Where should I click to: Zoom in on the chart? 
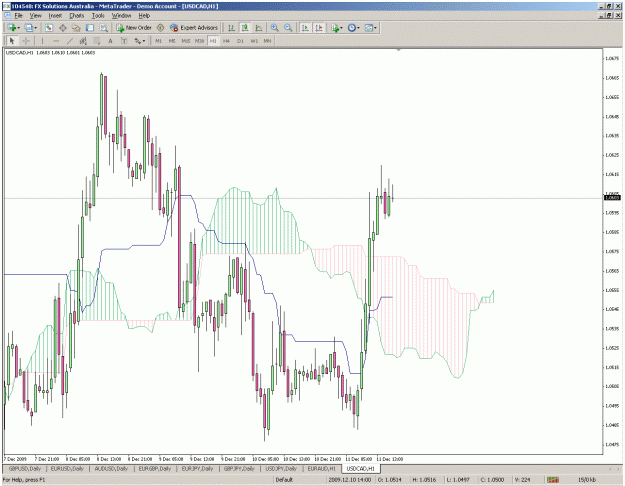tap(274, 28)
